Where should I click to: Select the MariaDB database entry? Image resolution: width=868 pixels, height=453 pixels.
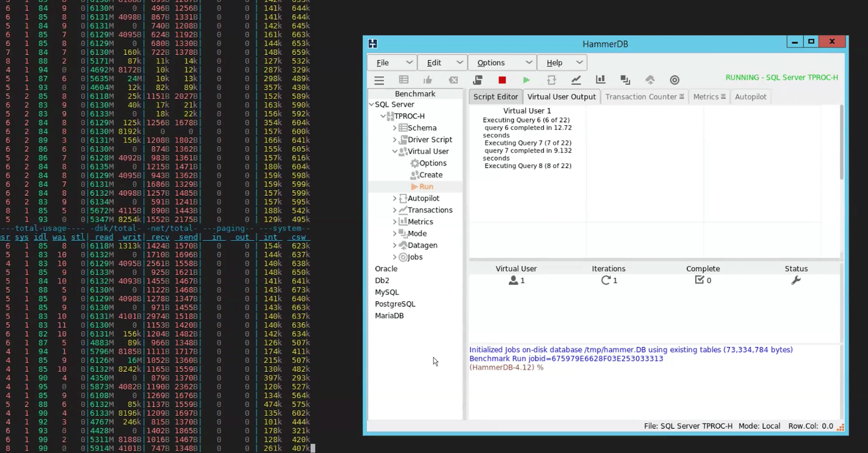[x=389, y=316]
